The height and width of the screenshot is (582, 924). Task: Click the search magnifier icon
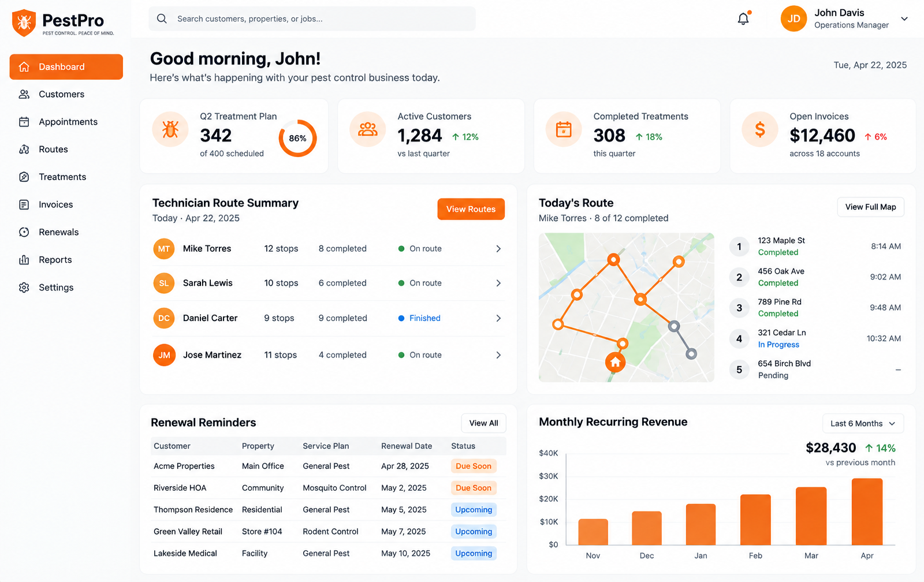tap(162, 18)
